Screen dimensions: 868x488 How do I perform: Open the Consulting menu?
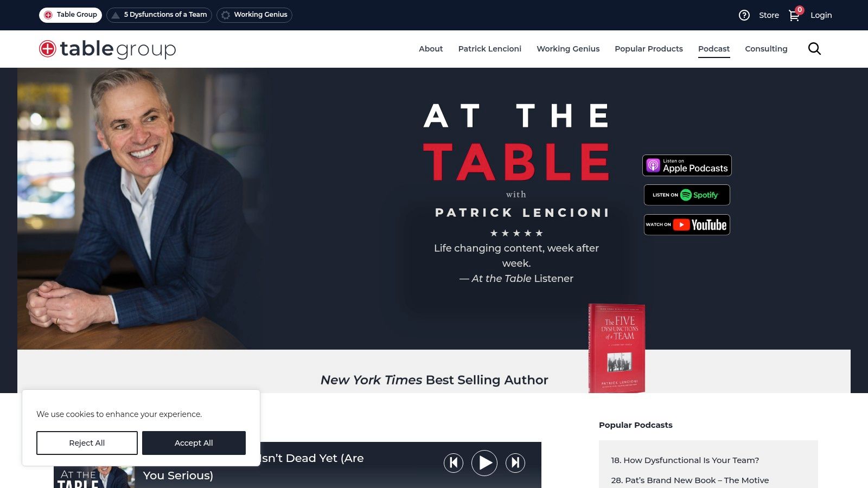pyautogui.click(x=766, y=49)
